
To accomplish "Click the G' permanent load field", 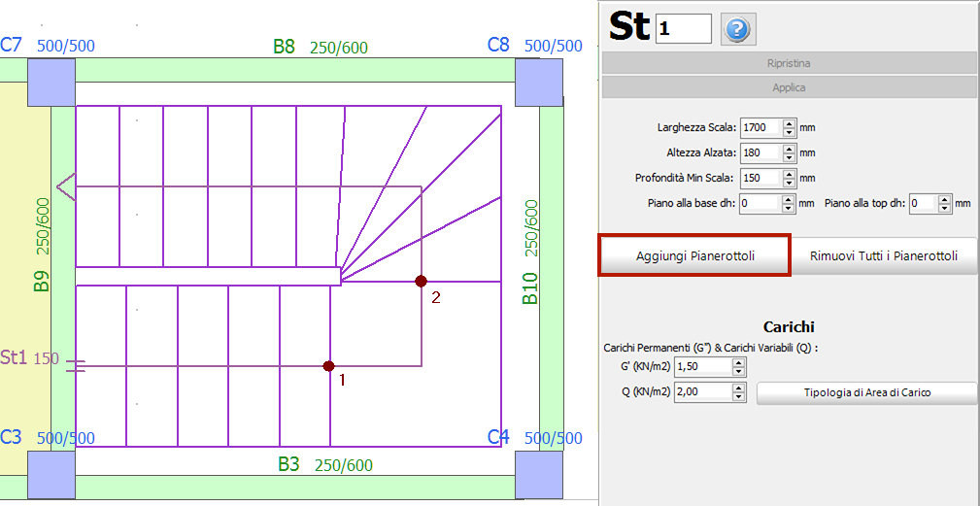I will [701, 366].
